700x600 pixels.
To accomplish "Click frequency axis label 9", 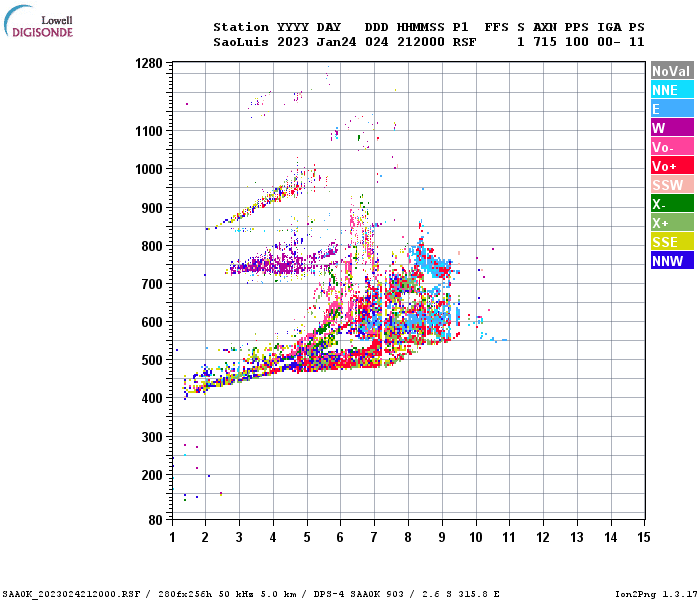I will click(442, 537).
